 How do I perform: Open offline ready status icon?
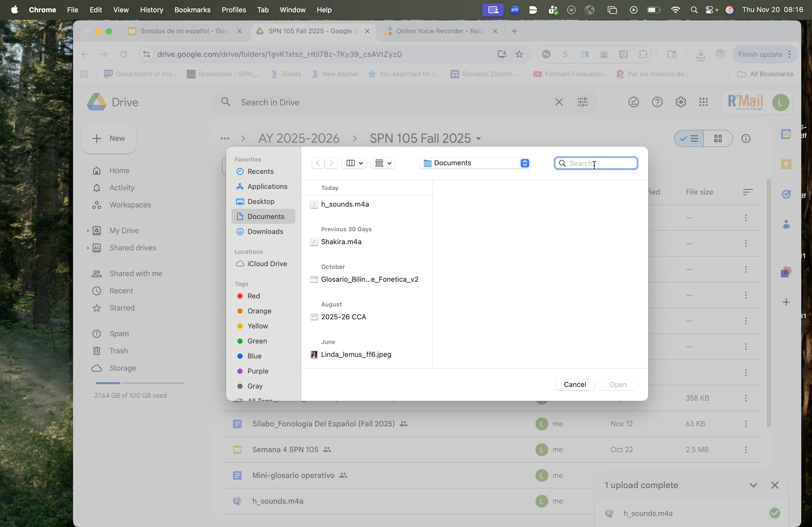pos(633,102)
